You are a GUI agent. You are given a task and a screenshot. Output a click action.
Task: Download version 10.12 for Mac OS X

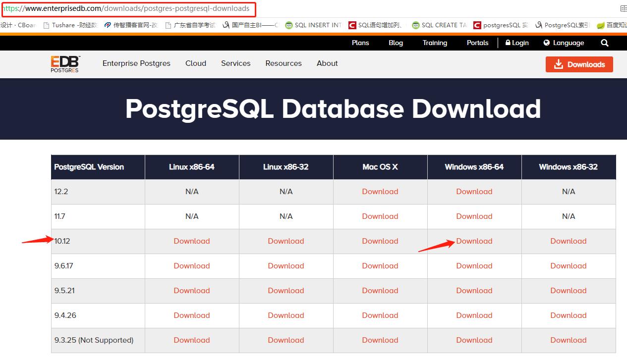tap(380, 241)
